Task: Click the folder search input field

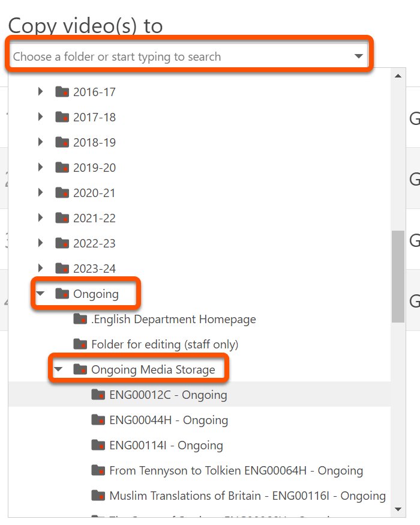Action: (x=174, y=56)
